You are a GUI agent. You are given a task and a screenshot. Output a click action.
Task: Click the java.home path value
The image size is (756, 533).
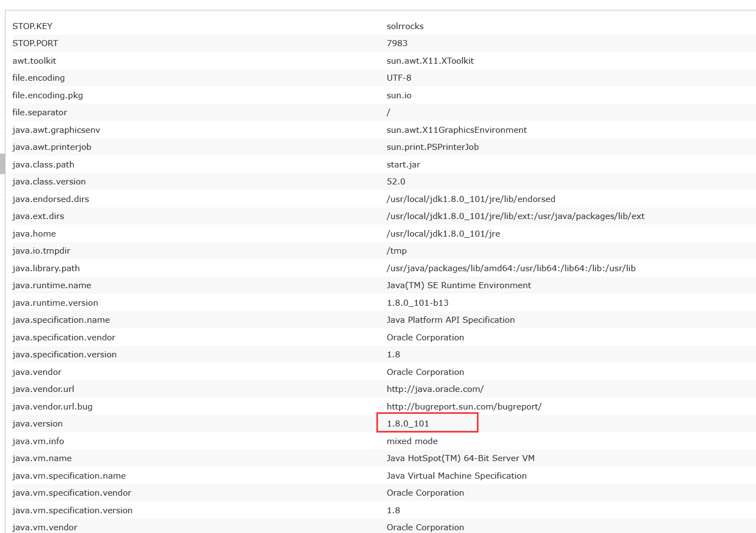443,234
